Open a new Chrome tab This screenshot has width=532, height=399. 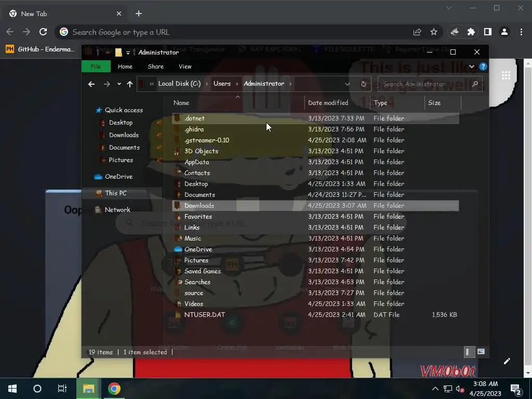(x=138, y=14)
